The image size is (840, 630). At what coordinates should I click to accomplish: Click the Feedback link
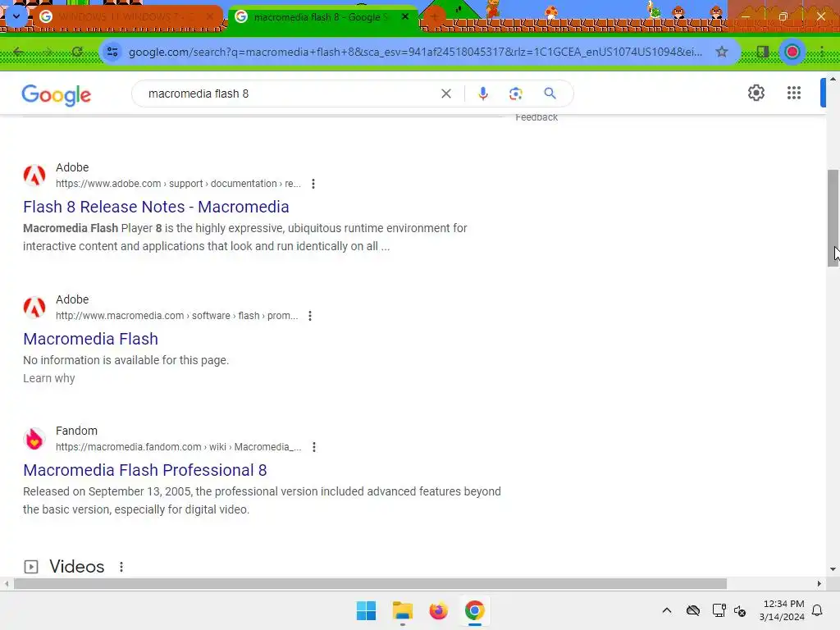coord(536,117)
